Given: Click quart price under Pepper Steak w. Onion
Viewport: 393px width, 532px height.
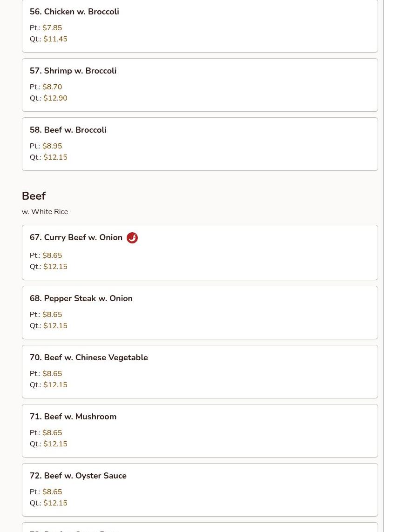Looking at the screenshot, I should click(x=55, y=326).
